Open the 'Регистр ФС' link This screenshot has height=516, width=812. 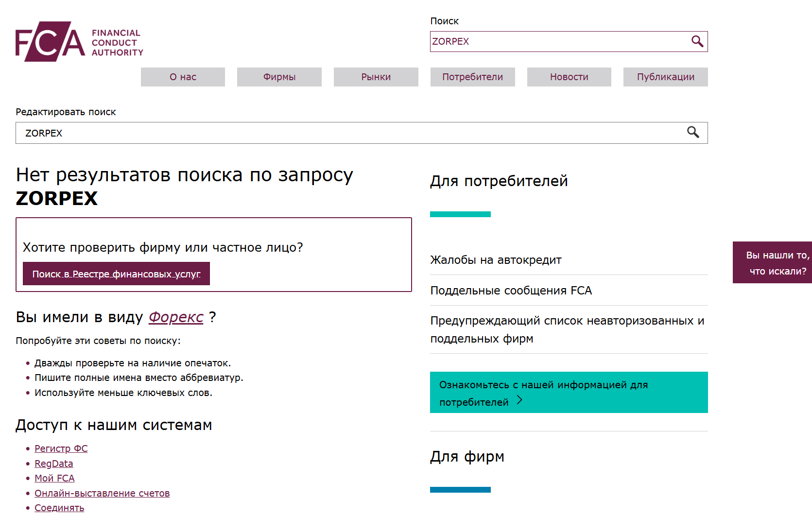tap(61, 448)
